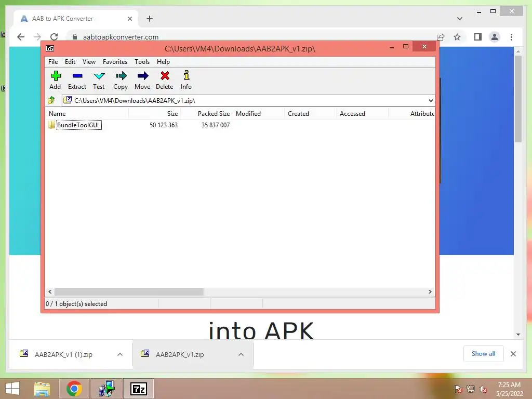Close the AAB to APK Converter tab
The height and width of the screenshot is (399, 532).
[129, 19]
